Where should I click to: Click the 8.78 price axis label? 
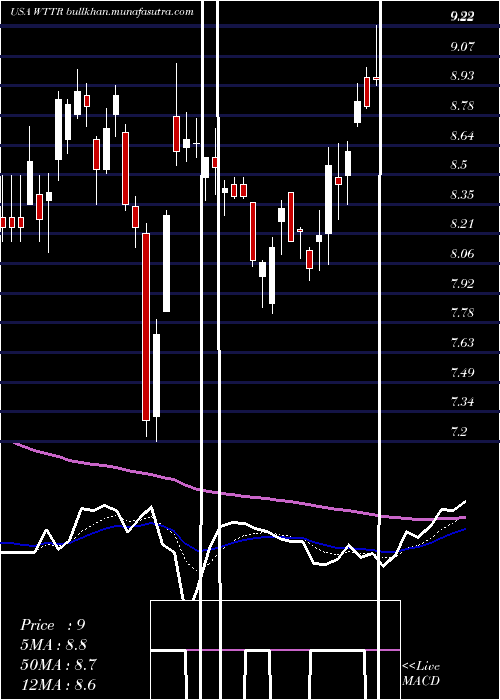(x=462, y=106)
